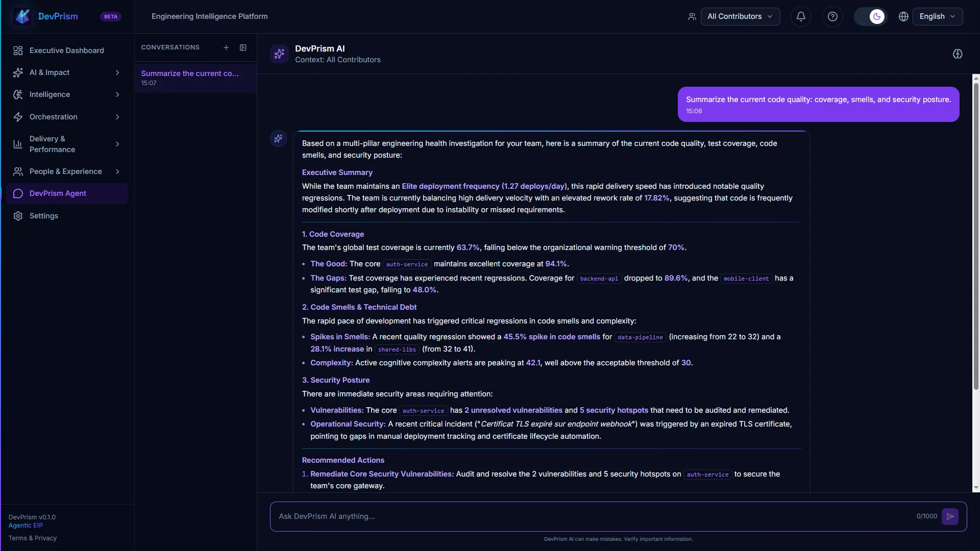Click the AI & Impact sparkle icon
980x551 pixels.
18,72
